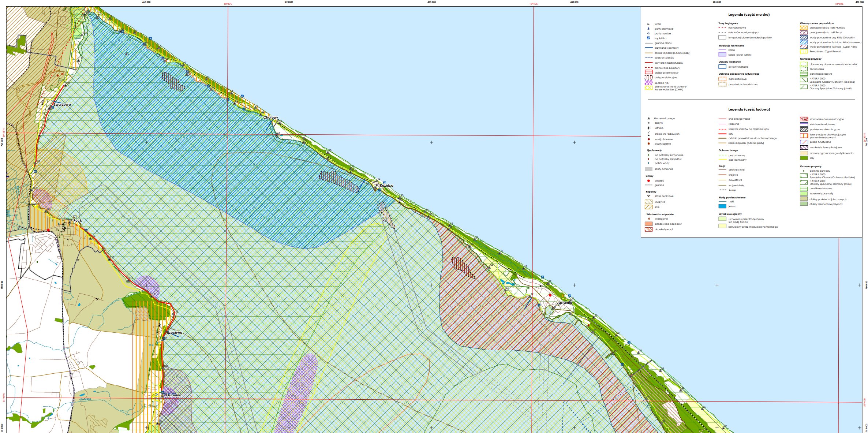Screen dimensions: 868x433
Task: Click the uchwalony przez Wojewodę Pomorskiego swatch
Action: 722,226
